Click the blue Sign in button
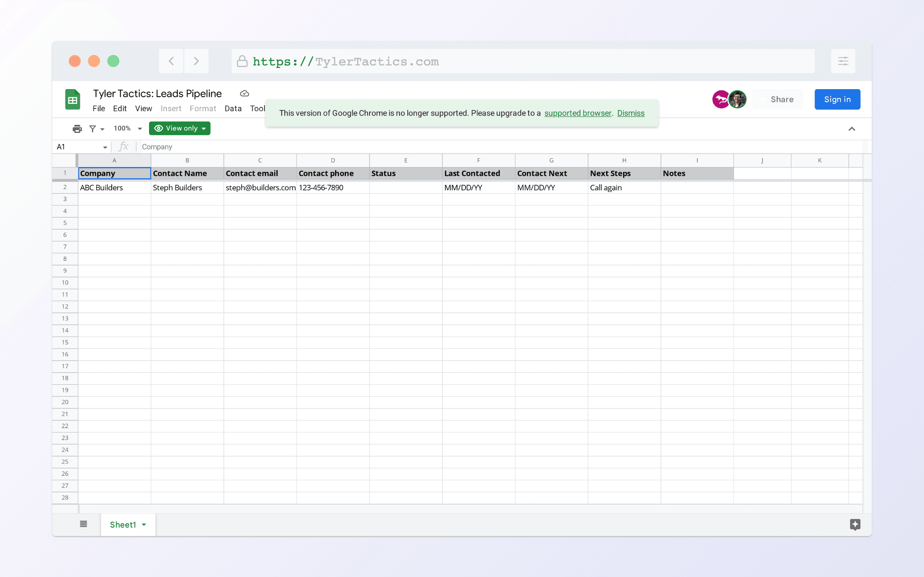Viewport: 924px width, 577px height. 837,99
